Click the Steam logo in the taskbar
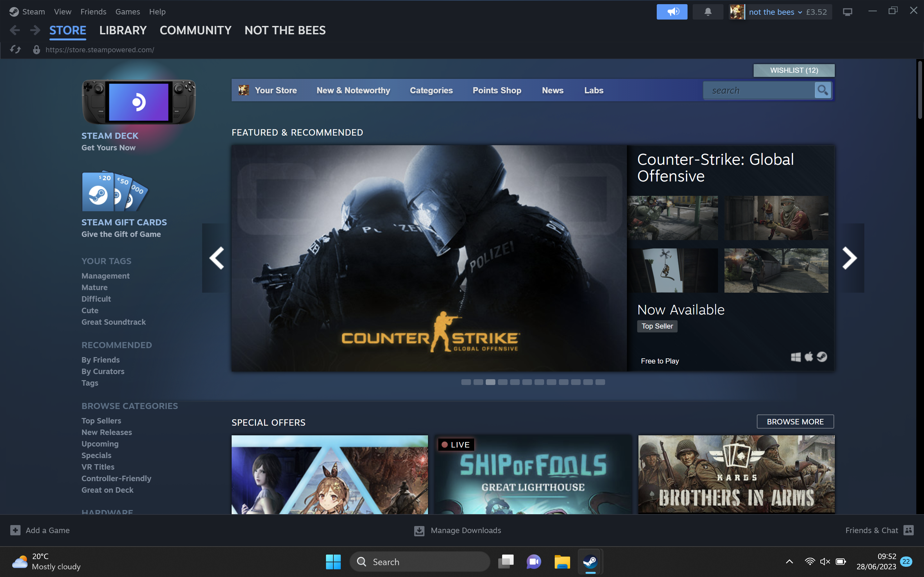The width and height of the screenshot is (924, 577). (x=589, y=561)
